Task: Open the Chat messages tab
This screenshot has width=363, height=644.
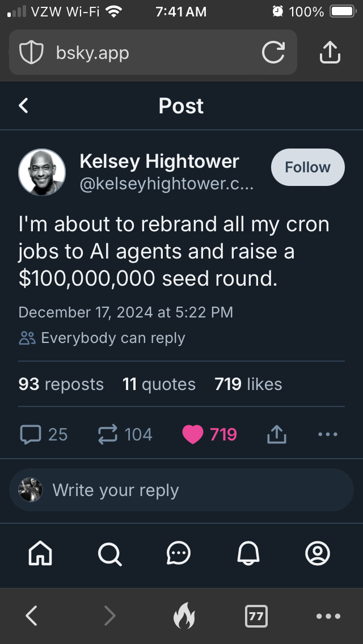Action: point(179,553)
